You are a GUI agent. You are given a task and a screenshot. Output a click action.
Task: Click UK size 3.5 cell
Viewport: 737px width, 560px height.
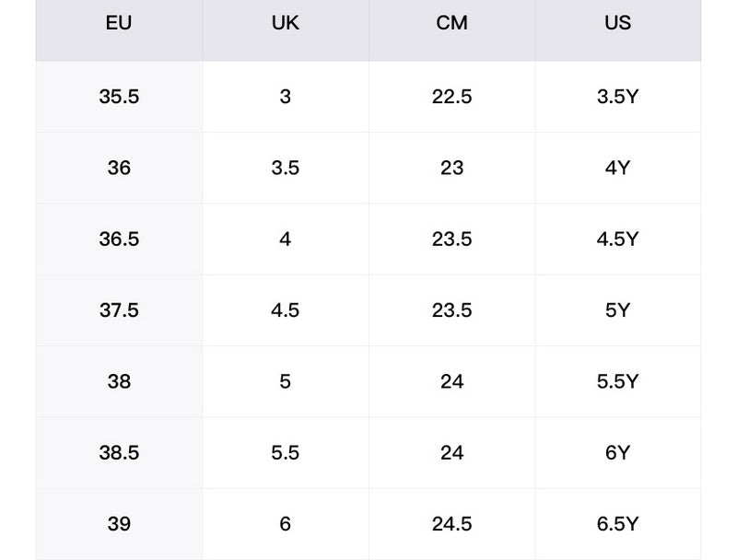click(286, 168)
